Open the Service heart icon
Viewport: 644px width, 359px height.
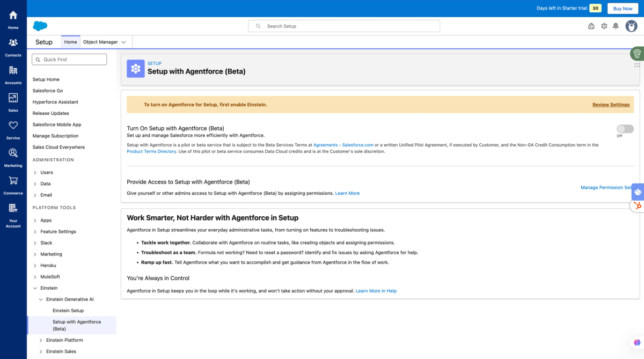tap(13, 125)
